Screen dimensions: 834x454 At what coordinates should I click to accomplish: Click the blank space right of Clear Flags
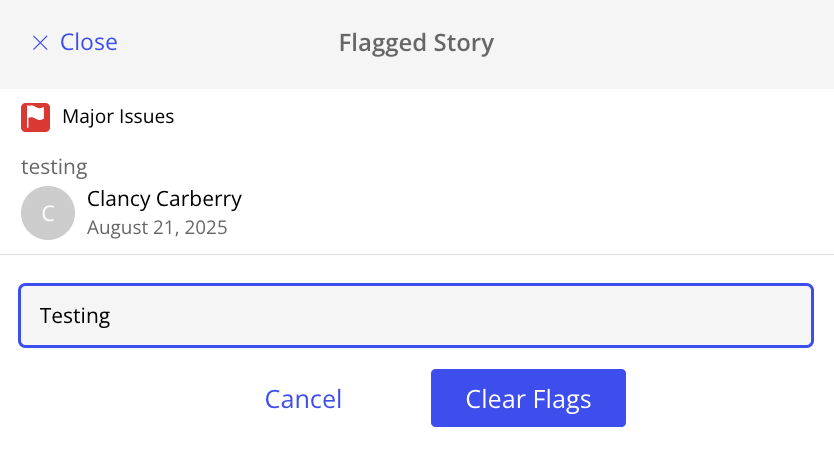coord(730,399)
